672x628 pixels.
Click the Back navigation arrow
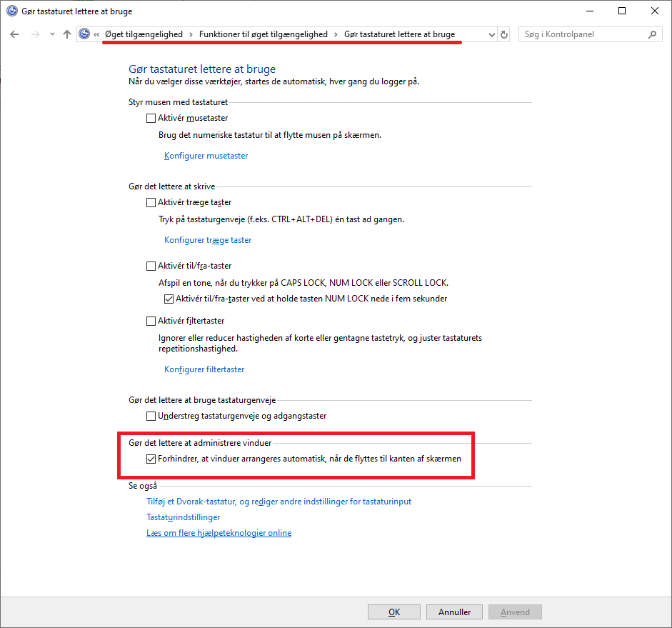14,34
